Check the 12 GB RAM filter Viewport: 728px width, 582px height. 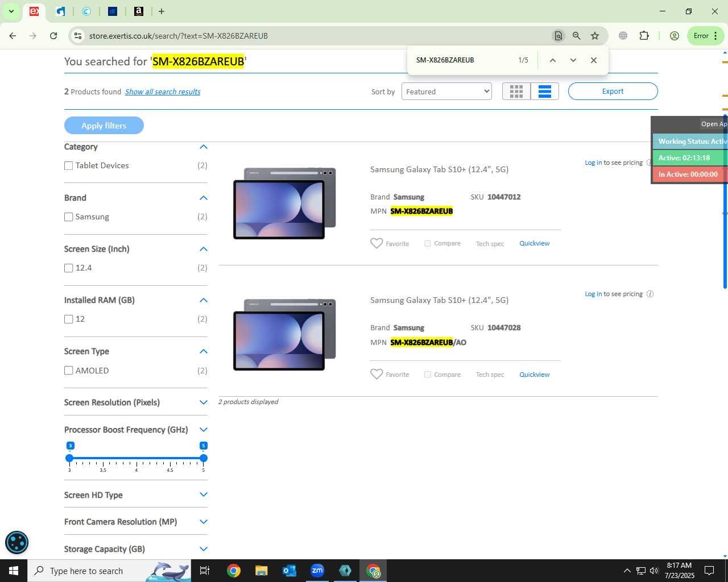(x=69, y=319)
